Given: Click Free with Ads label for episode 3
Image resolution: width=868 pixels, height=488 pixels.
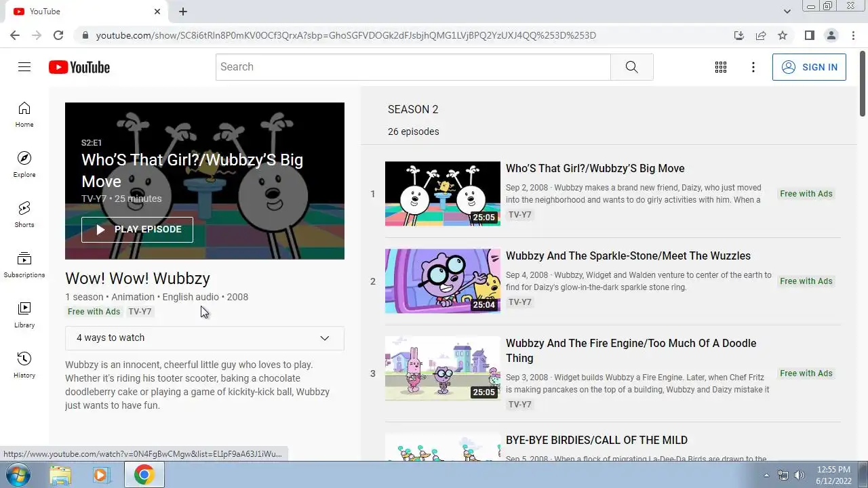Looking at the screenshot, I should click(x=806, y=373).
